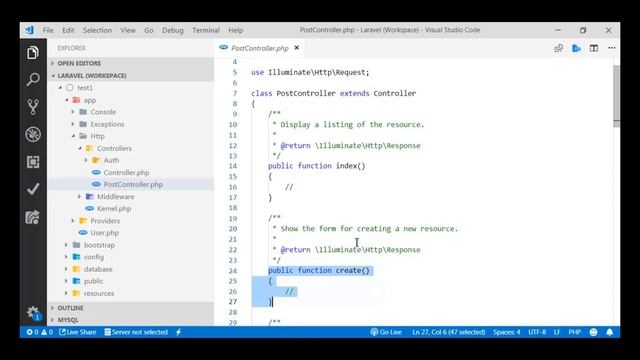Open the Go menu
Image resolution: width=640 pixels, height=360 pixels.
pyautogui.click(x=149, y=30)
